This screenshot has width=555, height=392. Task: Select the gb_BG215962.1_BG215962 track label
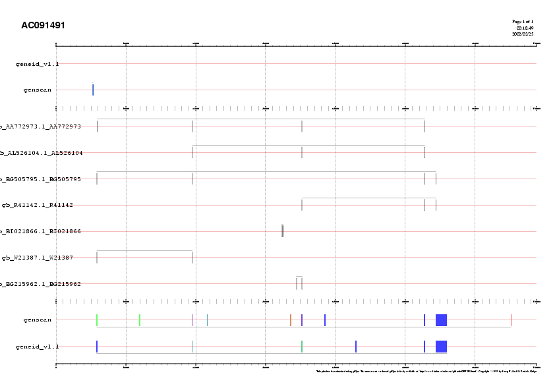[x=41, y=284]
